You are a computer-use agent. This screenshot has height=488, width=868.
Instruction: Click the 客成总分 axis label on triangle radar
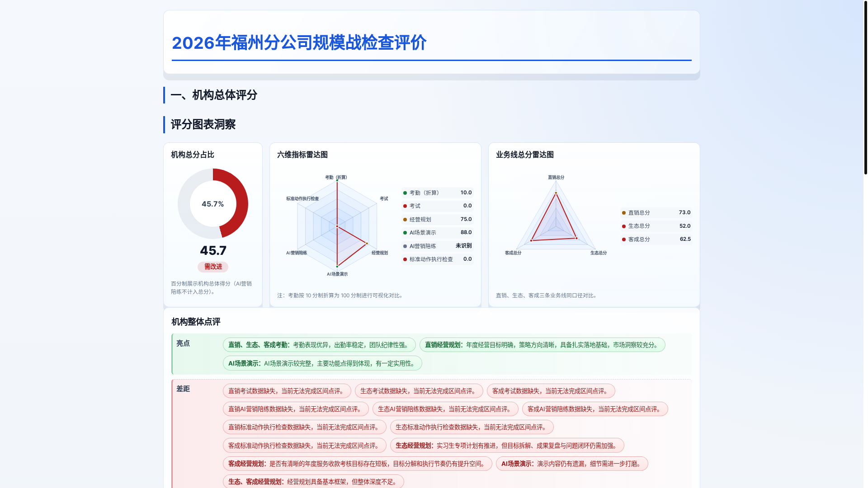(x=513, y=253)
